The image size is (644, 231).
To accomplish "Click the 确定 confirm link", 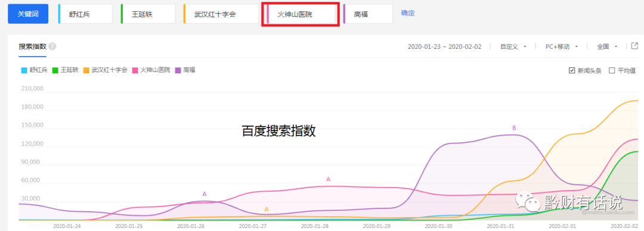I will point(408,13).
